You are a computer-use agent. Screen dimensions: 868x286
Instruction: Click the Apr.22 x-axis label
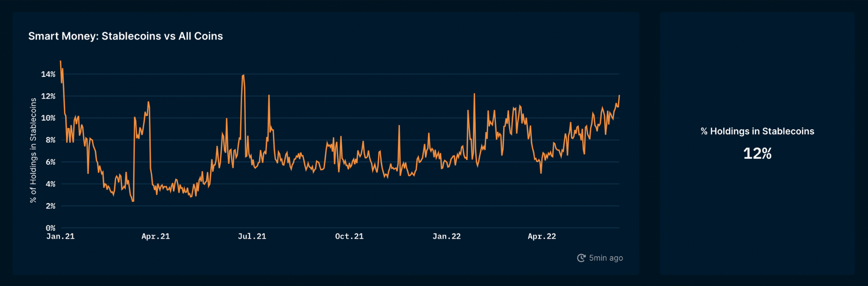point(542,236)
